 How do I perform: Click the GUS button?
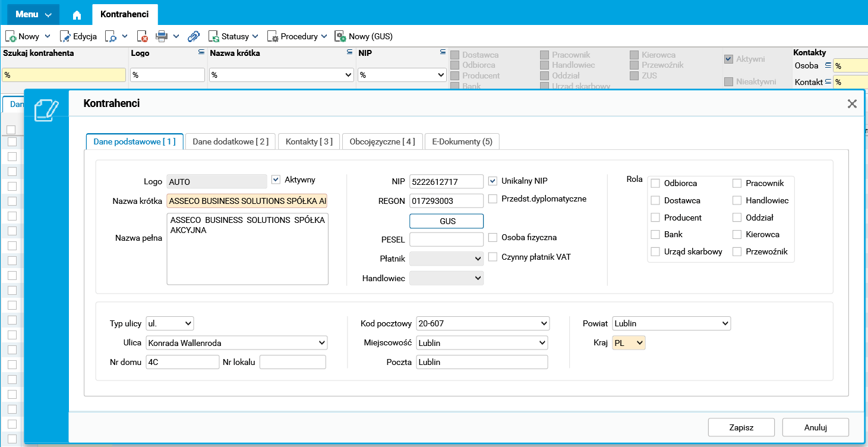[x=447, y=221]
